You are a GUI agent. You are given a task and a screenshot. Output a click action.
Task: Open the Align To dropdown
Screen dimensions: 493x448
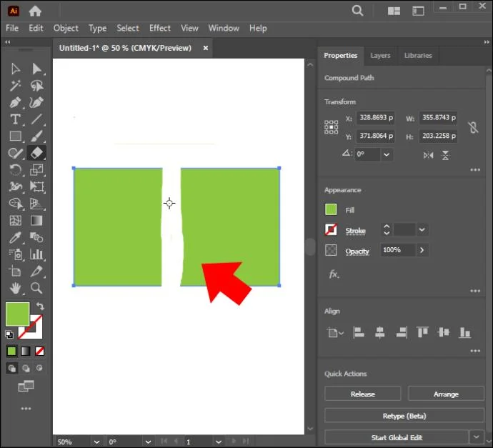click(x=335, y=332)
